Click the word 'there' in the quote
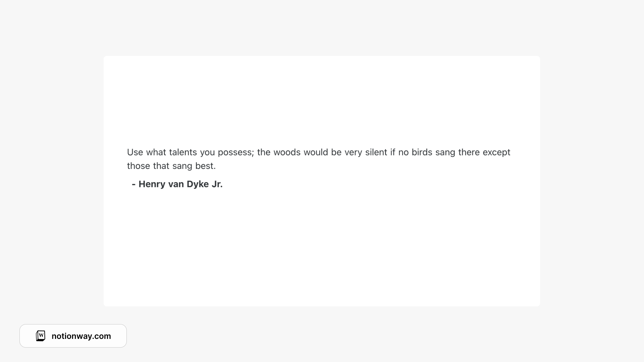This screenshot has height=362, width=644. pos(469,152)
